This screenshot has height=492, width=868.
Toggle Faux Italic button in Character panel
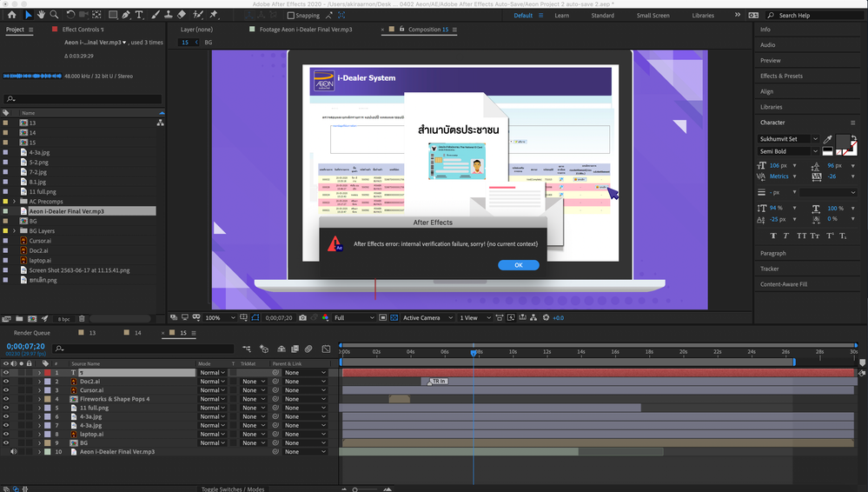[786, 236]
